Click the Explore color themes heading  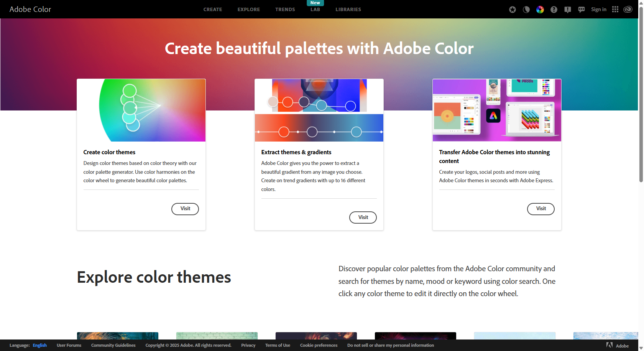pyautogui.click(x=154, y=277)
